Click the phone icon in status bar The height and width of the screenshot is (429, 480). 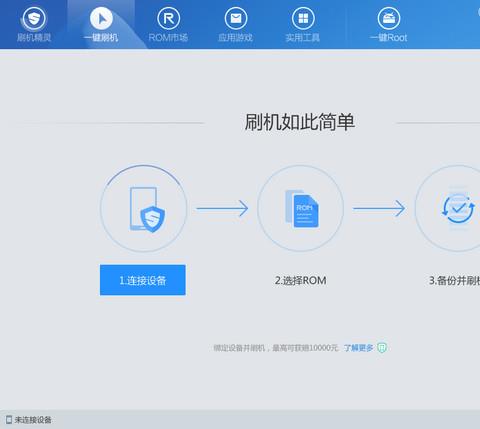9,420
